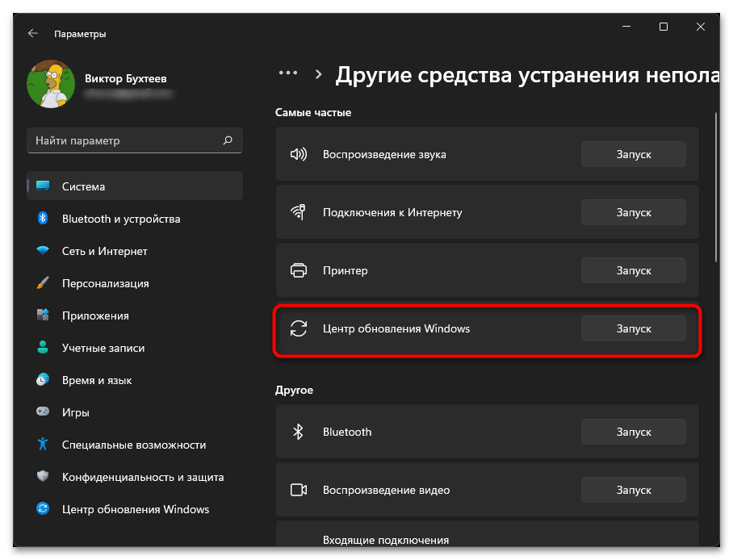The image size is (733, 560).
Task: Run the Воспроизведение звука troubleshooter
Action: coord(634,154)
